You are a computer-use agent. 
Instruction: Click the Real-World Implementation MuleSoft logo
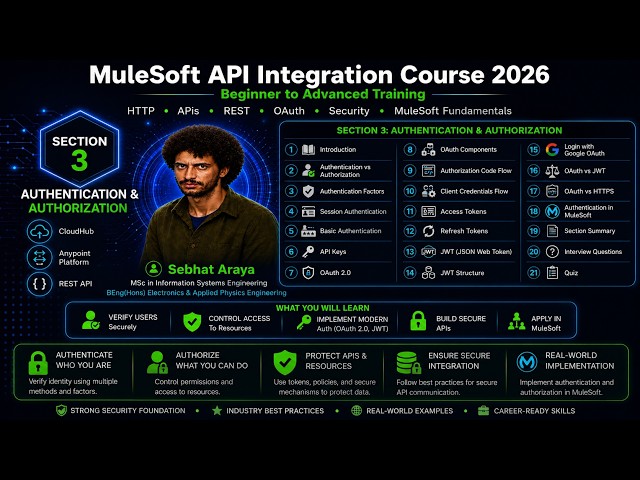click(x=527, y=362)
